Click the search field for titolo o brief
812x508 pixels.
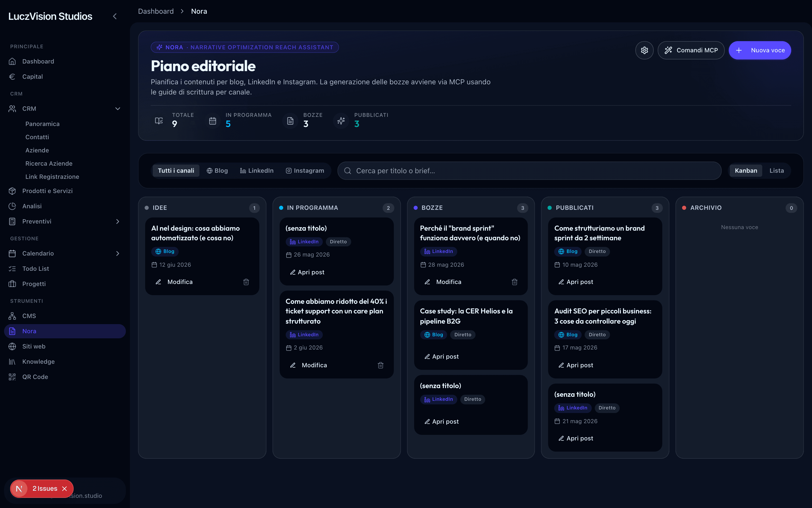(x=529, y=171)
